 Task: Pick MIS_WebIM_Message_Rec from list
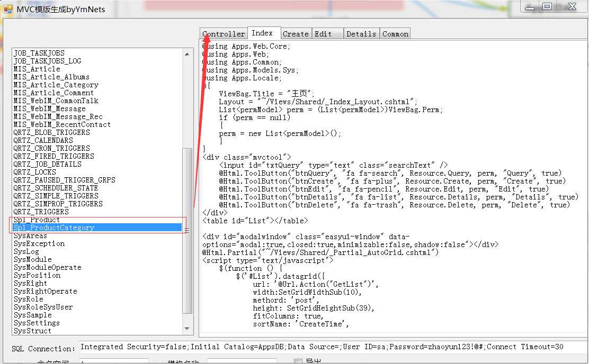point(58,116)
